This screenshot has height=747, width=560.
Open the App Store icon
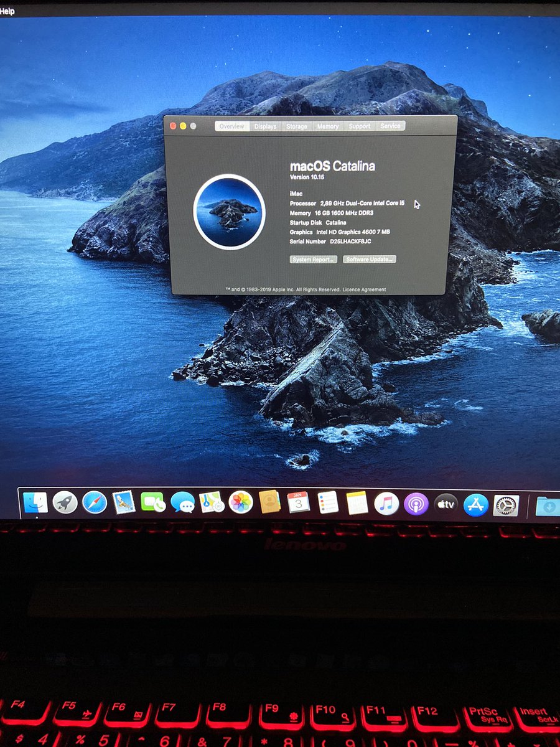coord(476,504)
